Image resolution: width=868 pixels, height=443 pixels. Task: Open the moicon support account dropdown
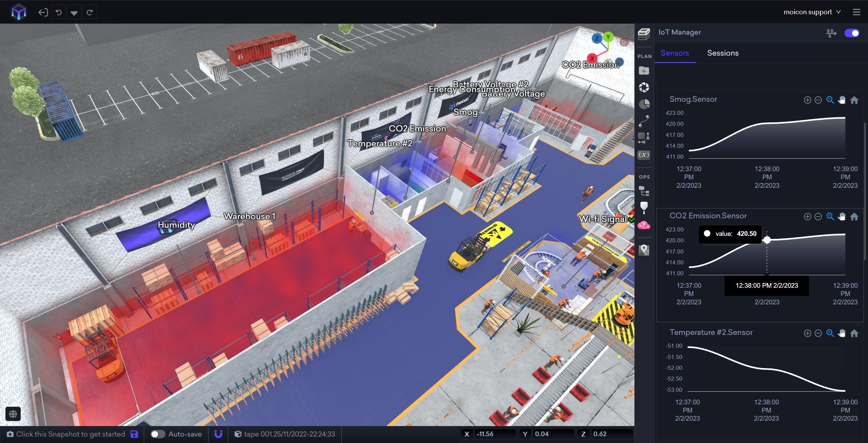tap(812, 12)
